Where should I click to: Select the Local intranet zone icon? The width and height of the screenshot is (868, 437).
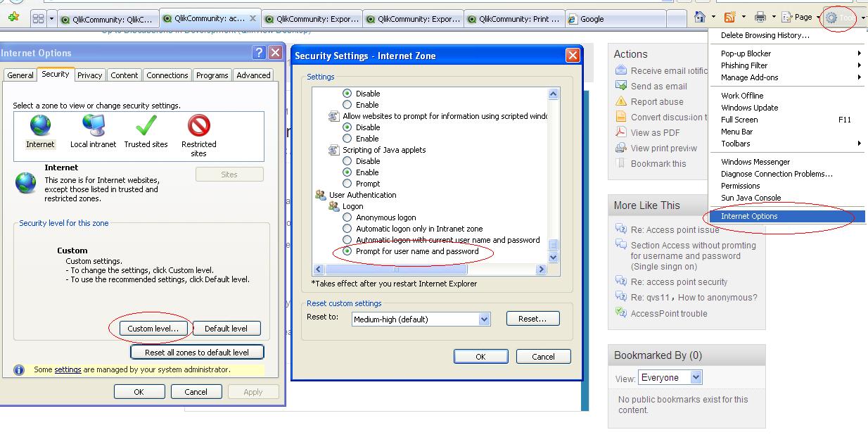coord(94,125)
